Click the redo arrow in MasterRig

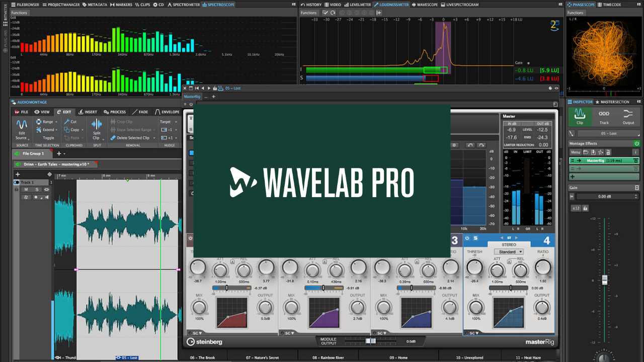(x=481, y=145)
